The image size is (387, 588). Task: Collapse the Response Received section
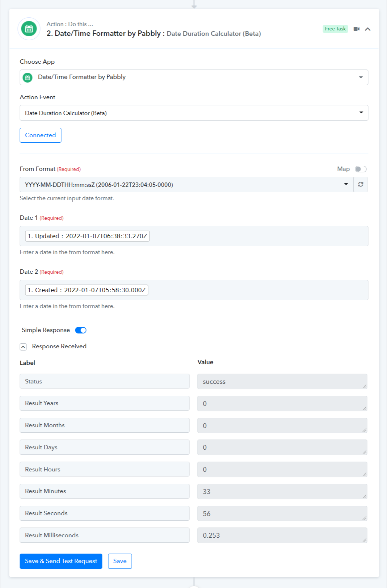tap(23, 347)
